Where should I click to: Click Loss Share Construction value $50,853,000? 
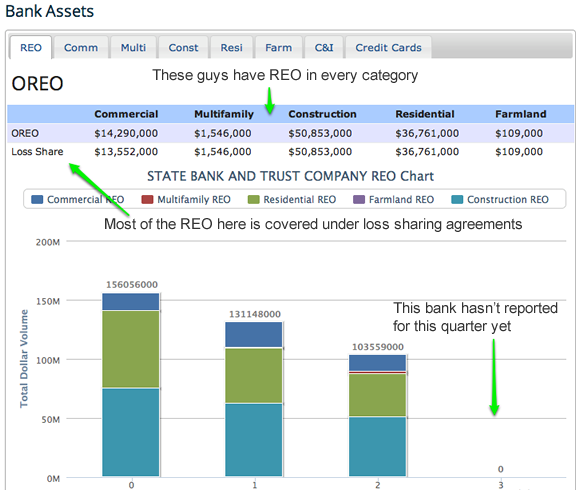pos(320,152)
